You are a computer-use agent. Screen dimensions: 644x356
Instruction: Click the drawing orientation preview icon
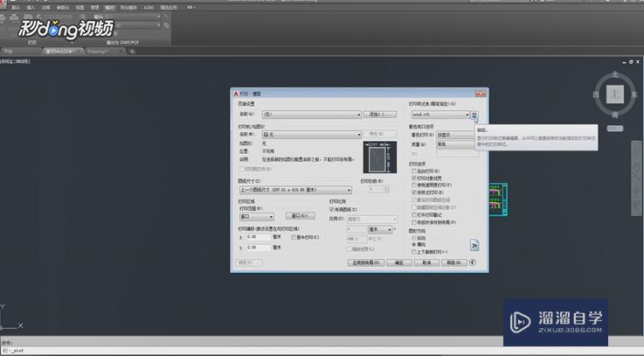pyautogui.click(x=474, y=245)
